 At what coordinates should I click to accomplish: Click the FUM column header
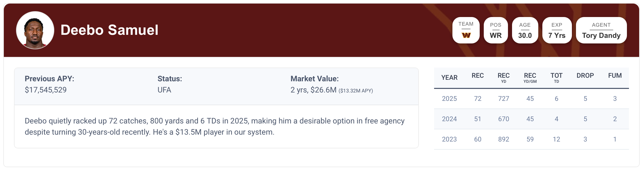[x=615, y=76]
